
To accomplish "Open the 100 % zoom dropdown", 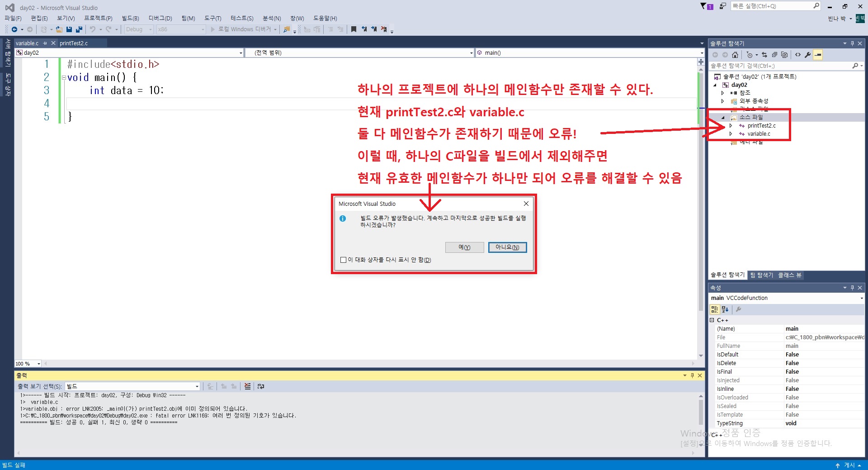I will pyautogui.click(x=39, y=364).
